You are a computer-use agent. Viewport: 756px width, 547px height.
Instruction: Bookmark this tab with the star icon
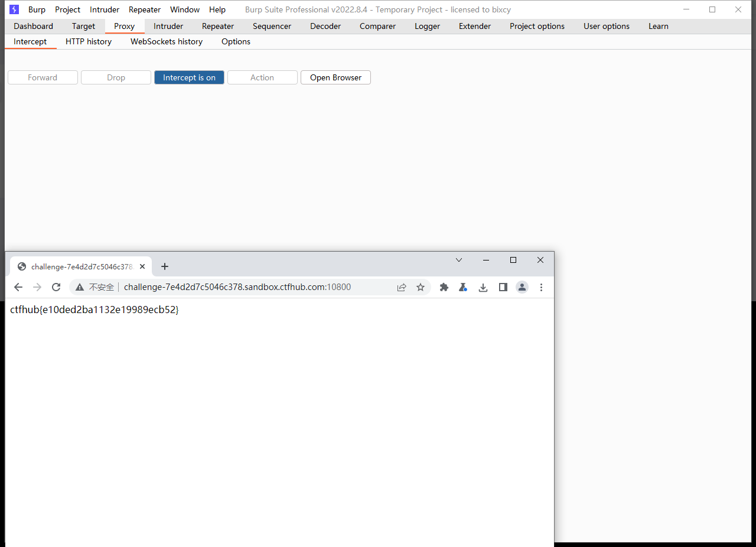click(x=421, y=287)
